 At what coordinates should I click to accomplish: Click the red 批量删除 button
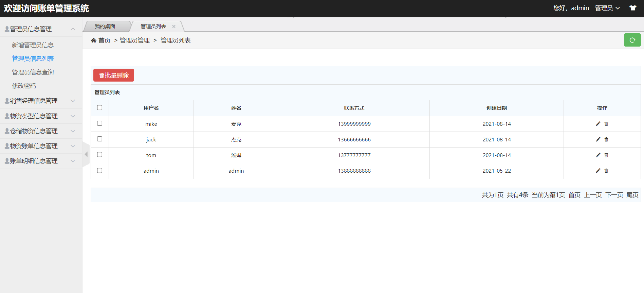pyautogui.click(x=114, y=75)
